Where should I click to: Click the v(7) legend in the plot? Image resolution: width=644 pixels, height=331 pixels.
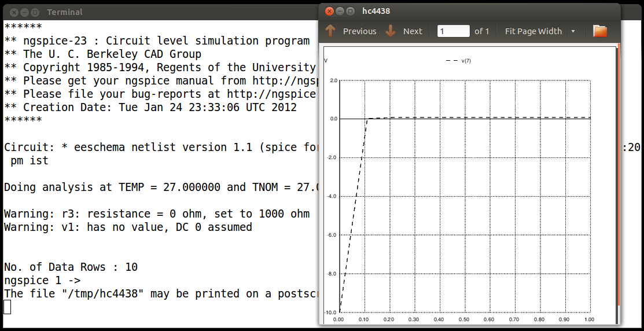point(458,60)
